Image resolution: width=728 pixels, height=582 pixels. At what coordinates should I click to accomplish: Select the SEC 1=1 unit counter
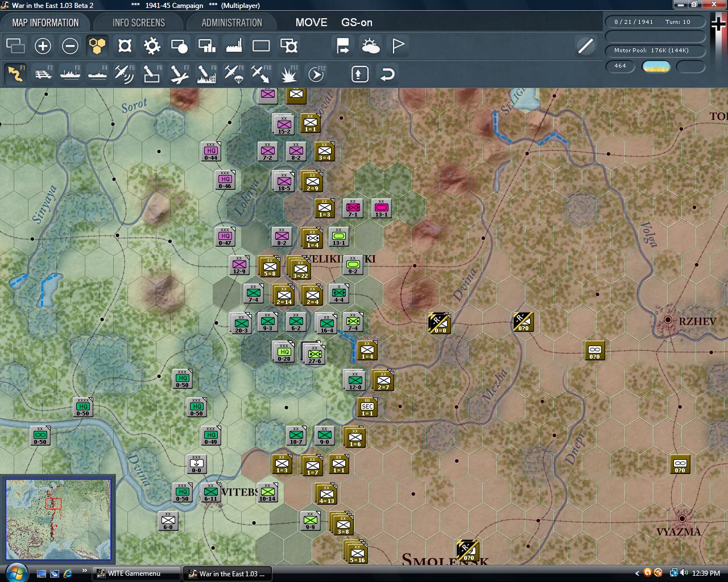[367, 407]
